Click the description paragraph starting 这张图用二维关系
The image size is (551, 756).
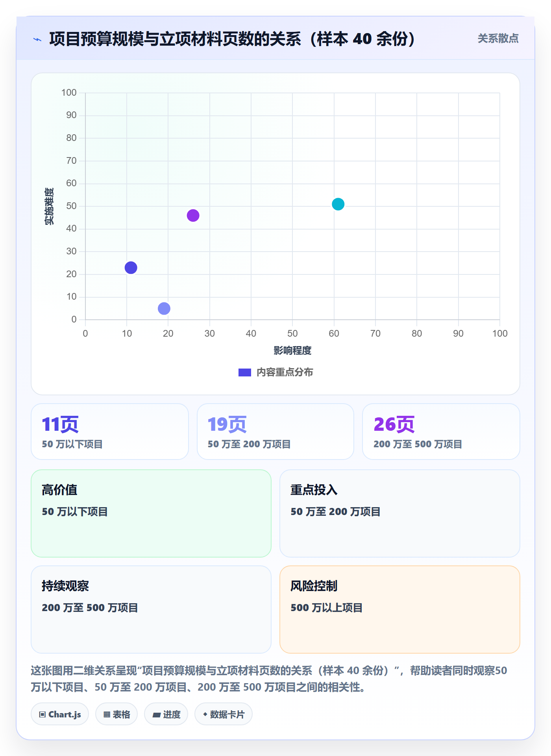pyautogui.click(x=269, y=679)
